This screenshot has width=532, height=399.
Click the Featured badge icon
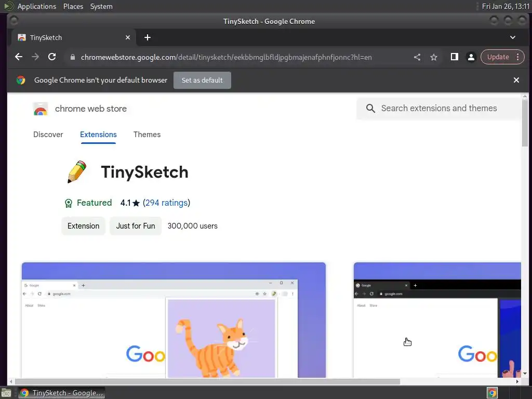click(69, 203)
